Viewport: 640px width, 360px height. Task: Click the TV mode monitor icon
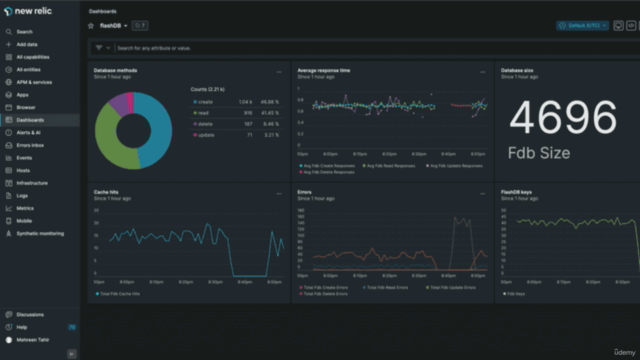click(x=618, y=26)
